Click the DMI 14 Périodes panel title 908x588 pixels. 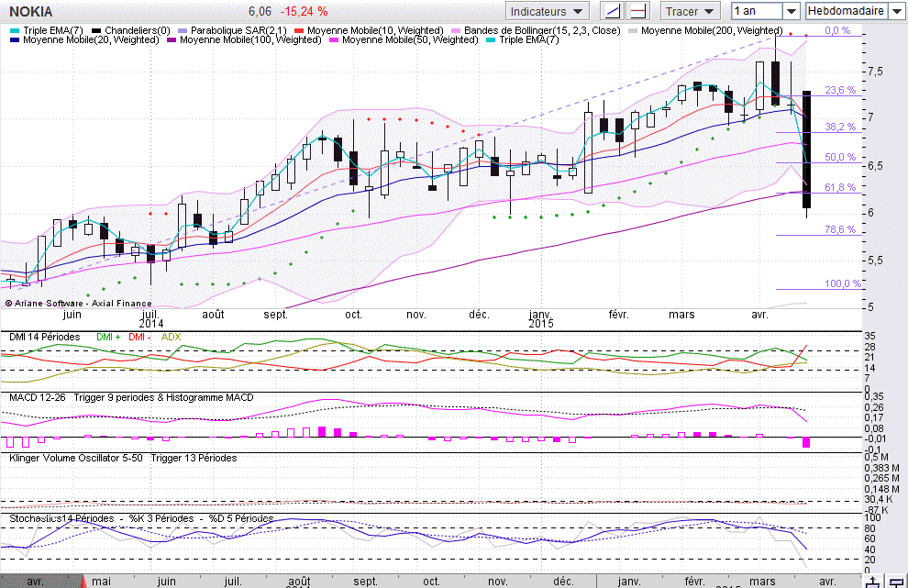point(45,338)
